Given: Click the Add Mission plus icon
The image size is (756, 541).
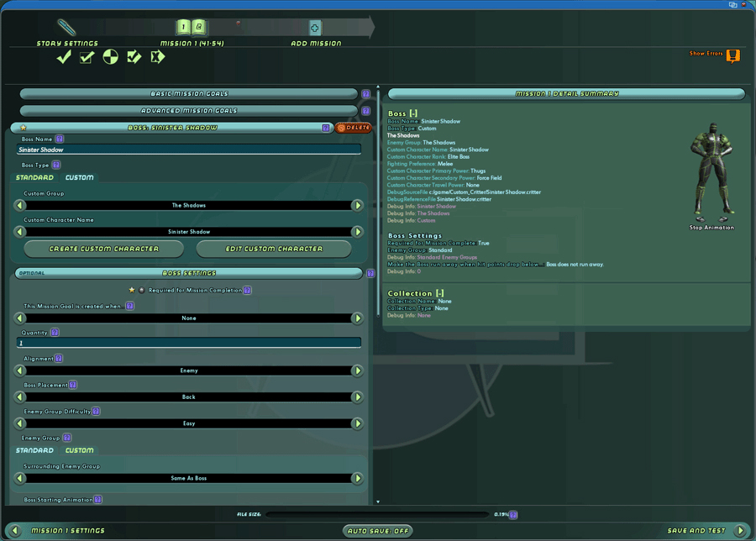Looking at the screenshot, I should (x=314, y=28).
